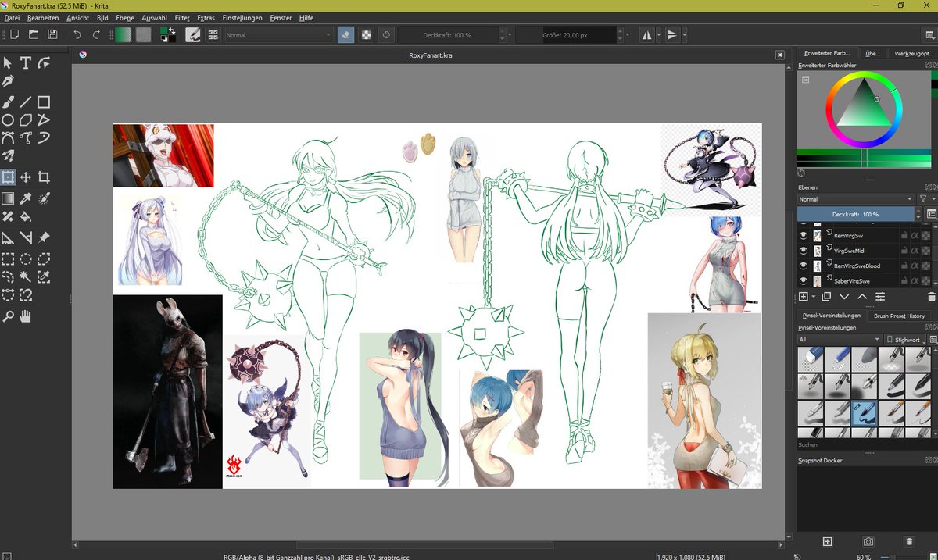
Task: Select the Measure tool
Action: (26, 237)
